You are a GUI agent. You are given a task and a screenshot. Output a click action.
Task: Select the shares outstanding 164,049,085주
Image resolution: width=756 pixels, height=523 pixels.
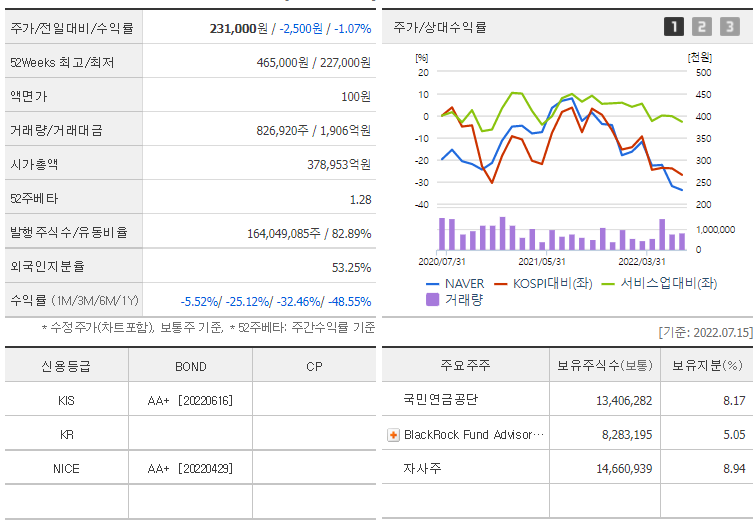tap(284, 234)
